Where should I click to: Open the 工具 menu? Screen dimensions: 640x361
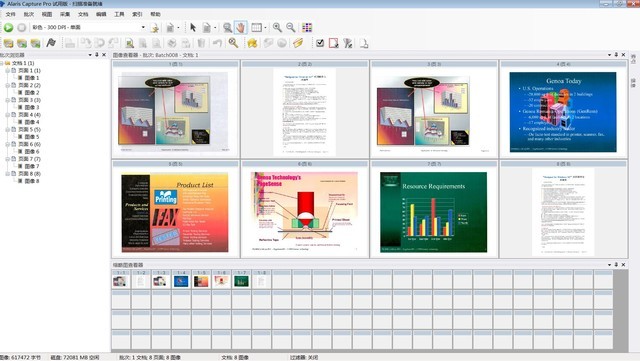click(x=119, y=14)
